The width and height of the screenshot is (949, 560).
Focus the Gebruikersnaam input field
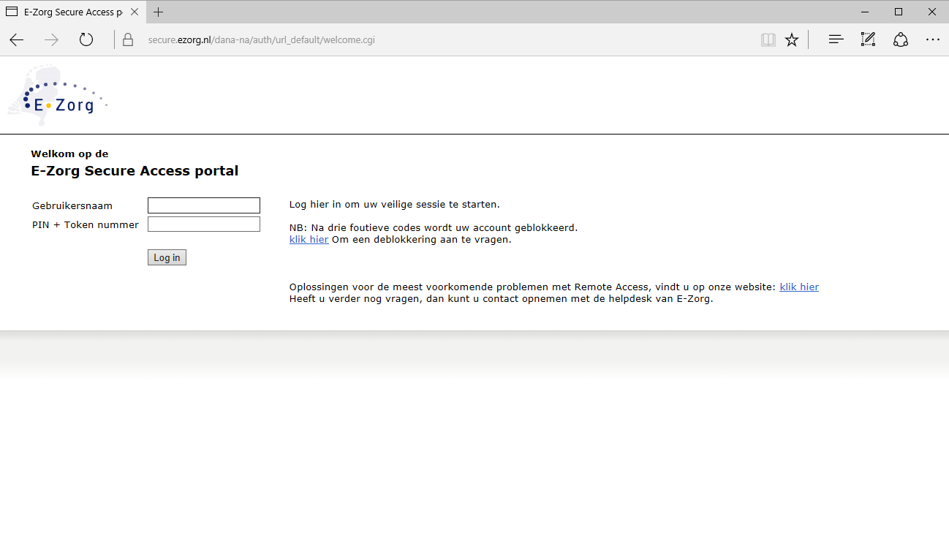pyautogui.click(x=204, y=205)
